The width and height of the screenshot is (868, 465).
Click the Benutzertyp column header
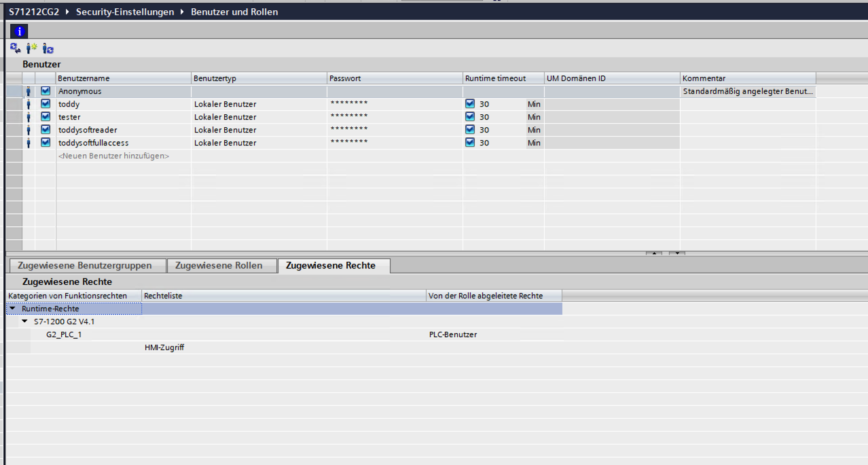pyautogui.click(x=259, y=78)
